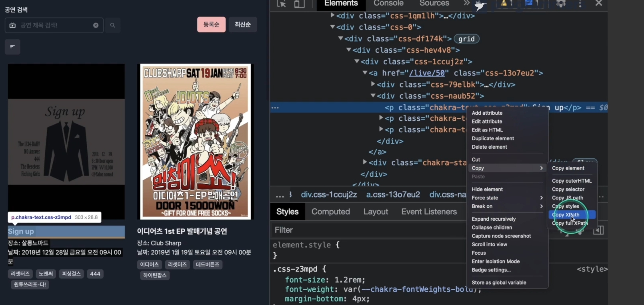The width and height of the screenshot is (644, 305).
Task: Switch to the Sources tab
Action: 434,3
